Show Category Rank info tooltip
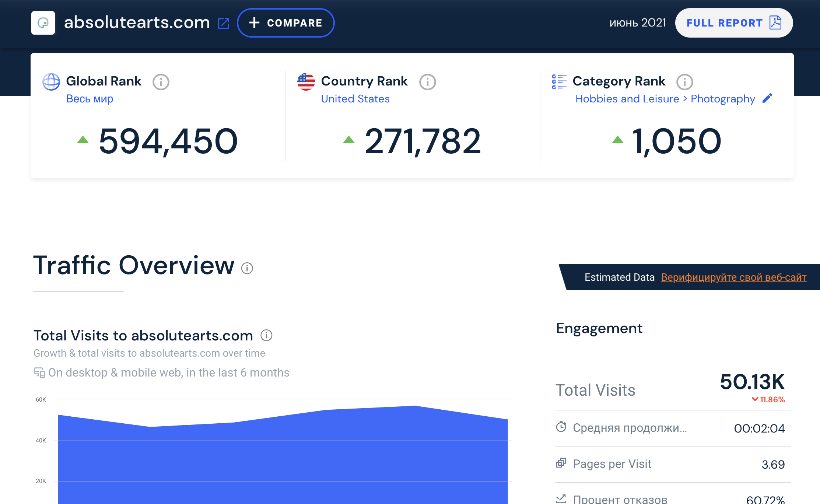Image resolution: width=820 pixels, height=504 pixels. click(685, 82)
